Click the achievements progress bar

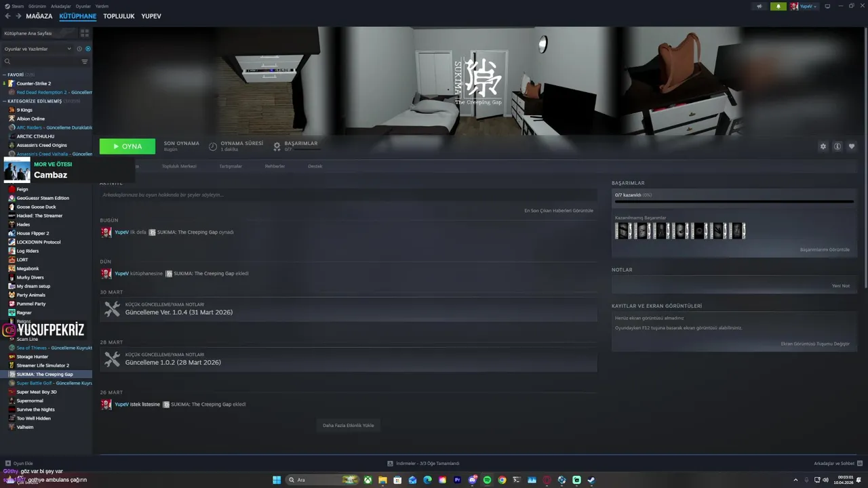tap(734, 201)
